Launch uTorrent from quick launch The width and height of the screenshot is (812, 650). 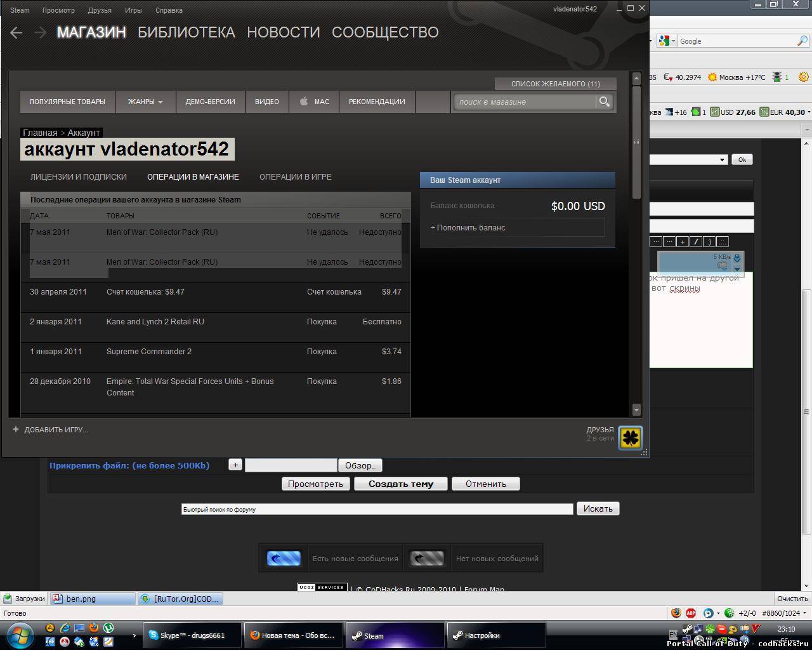pyautogui.click(x=108, y=628)
